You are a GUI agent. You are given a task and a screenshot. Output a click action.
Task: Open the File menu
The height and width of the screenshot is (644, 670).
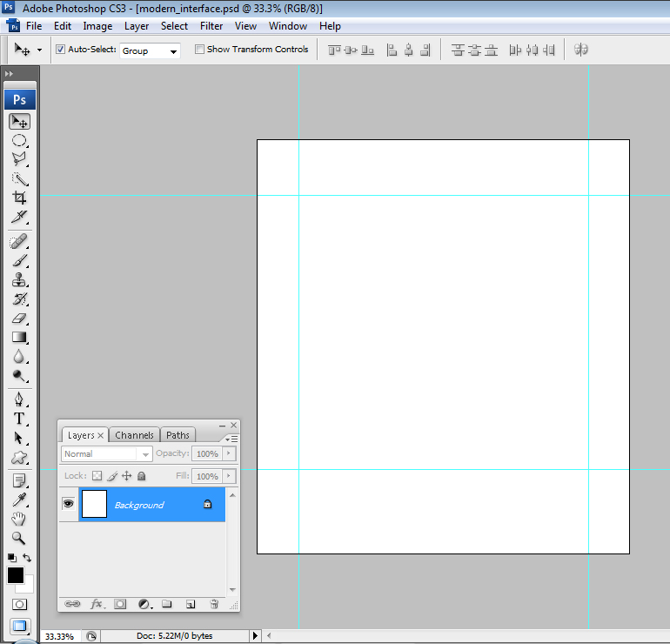tap(34, 26)
